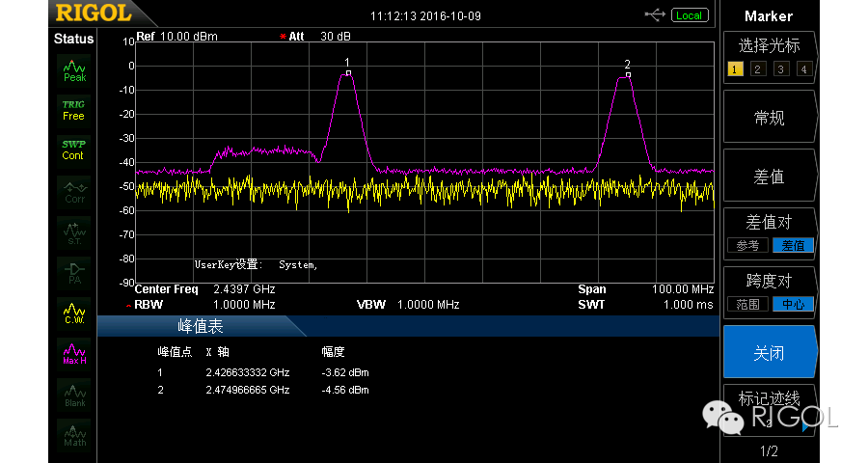Click the Ref 10.00 dBm label

pos(177,37)
